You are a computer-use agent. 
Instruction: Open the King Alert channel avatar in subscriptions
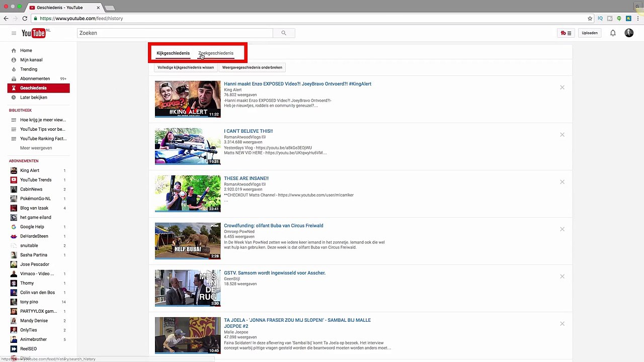[14, 170]
